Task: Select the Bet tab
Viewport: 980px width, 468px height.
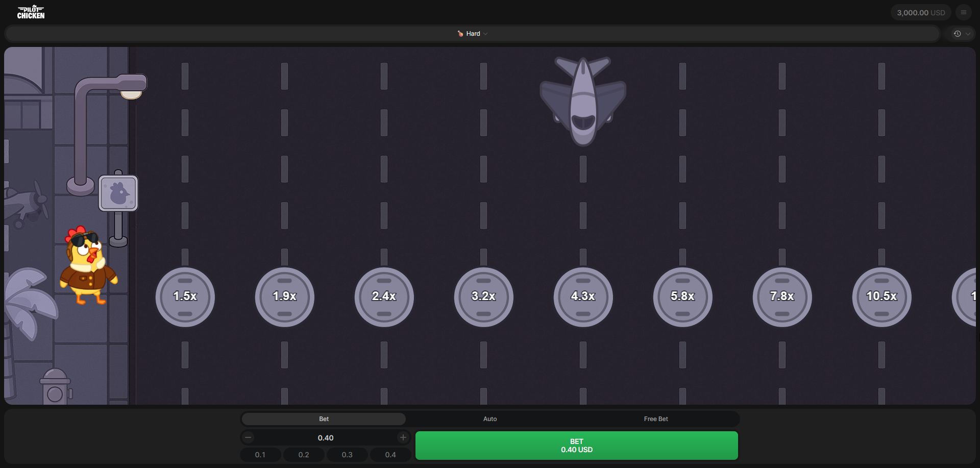Action: [324, 419]
